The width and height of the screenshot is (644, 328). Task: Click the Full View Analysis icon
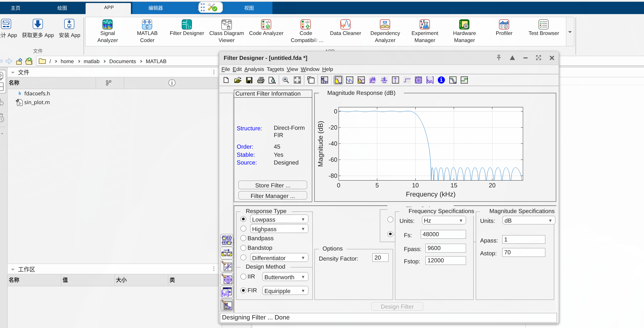click(x=311, y=80)
